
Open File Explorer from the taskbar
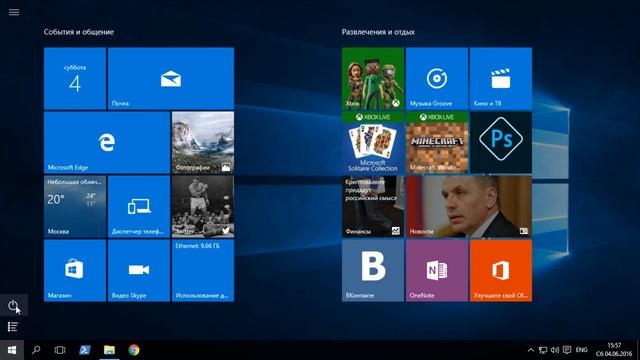coord(109,350)
